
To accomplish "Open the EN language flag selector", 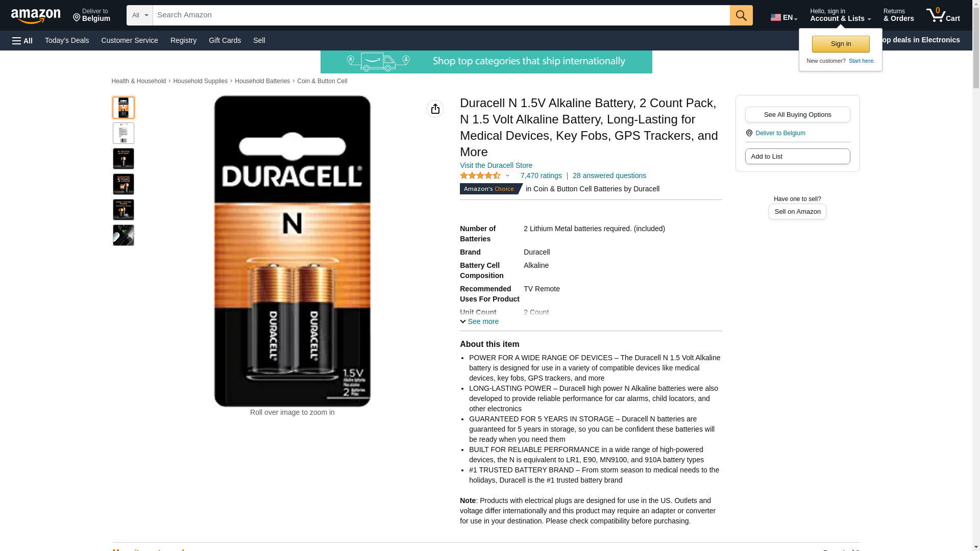I will 784,17.
